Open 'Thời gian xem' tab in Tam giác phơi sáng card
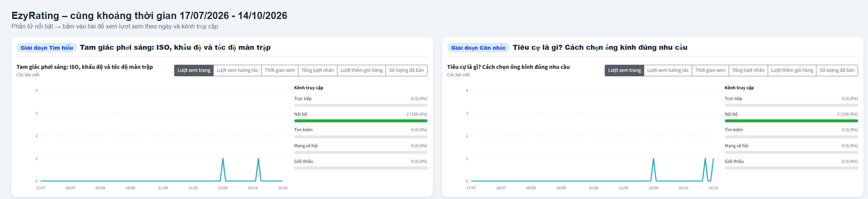The width and height of the screenshot is (868, 199). pyautogui.click(x=280, y=70)
